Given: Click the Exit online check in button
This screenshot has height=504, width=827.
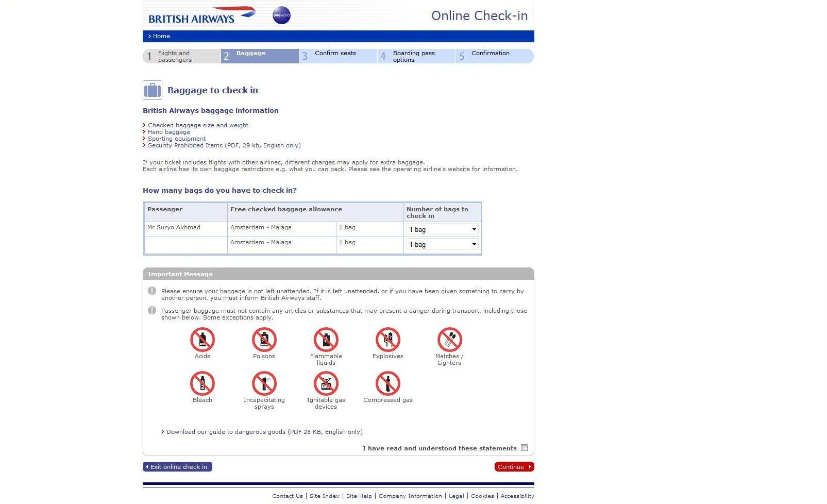Looking at the screenshot, I should coord(177,467).
